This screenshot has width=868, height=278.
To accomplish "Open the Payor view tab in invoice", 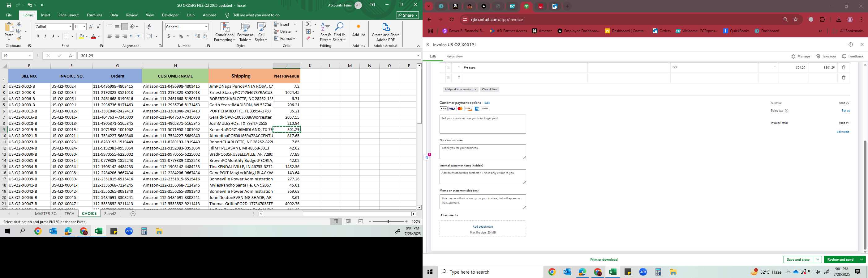I will click(454, 57).
